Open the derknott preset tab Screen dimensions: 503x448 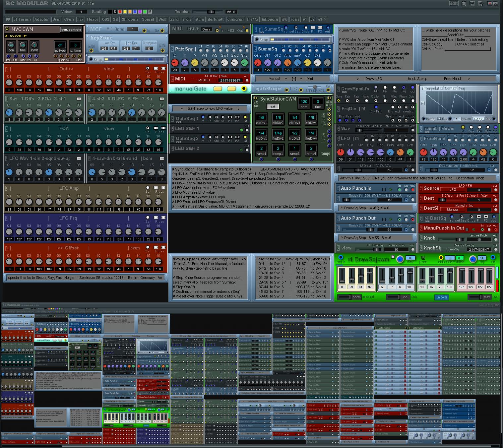[216, 19]
